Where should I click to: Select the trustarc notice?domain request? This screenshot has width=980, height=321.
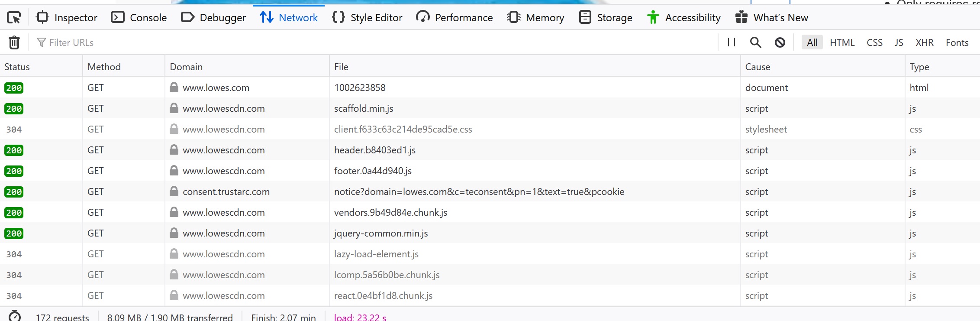[490, 191]
